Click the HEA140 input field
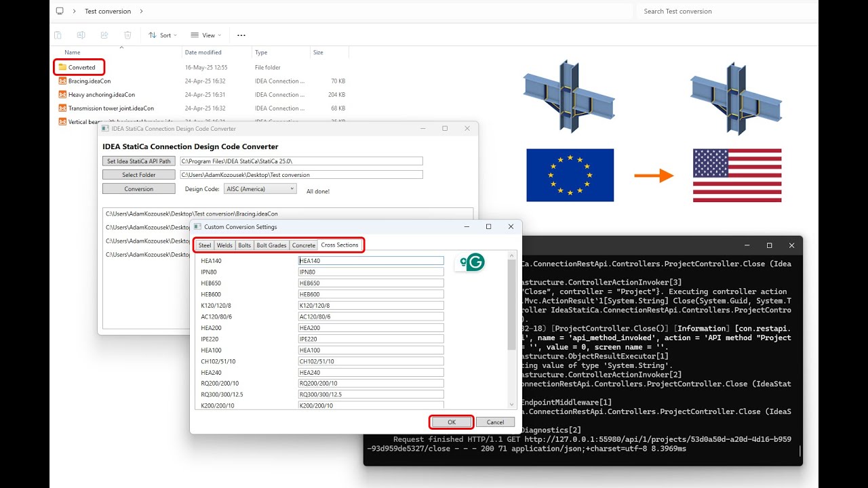The height and width of the screenshot is (488, 868). point(371,261)
